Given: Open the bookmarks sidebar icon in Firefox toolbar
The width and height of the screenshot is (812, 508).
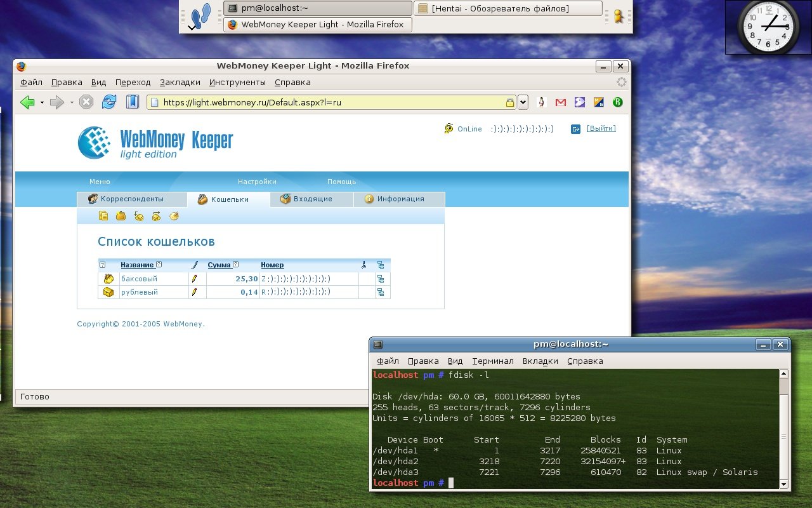Looking at the screenshot, I should click(132, 102).
